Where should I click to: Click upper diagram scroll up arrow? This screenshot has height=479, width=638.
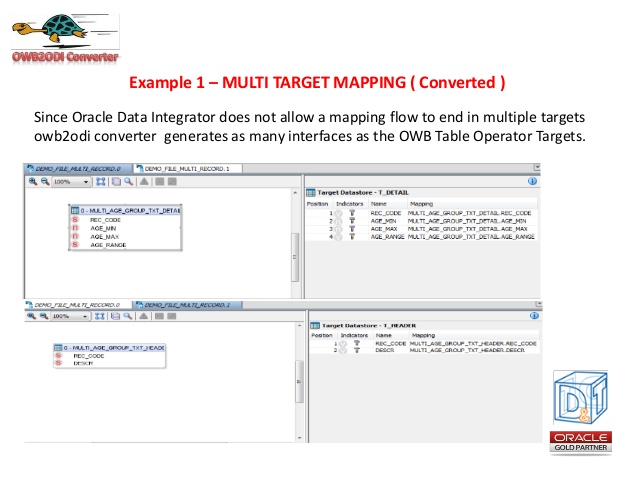(x=295, y=192)
